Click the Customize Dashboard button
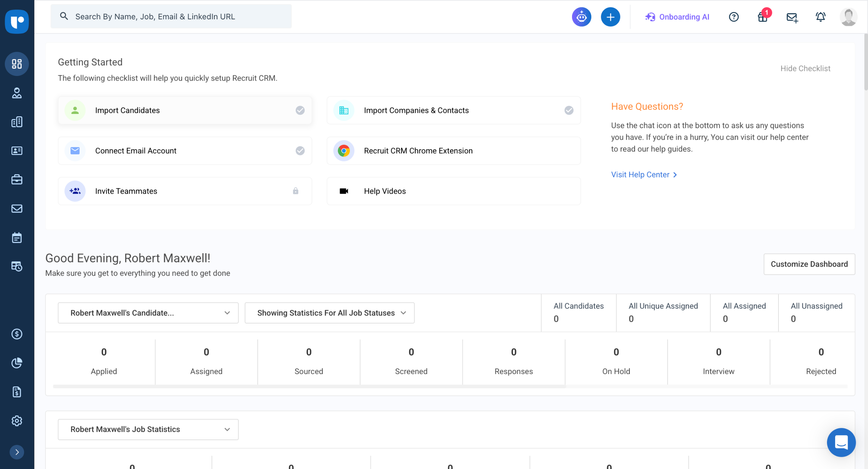This screenshot has height=469, width=868. tap(809, 264)
